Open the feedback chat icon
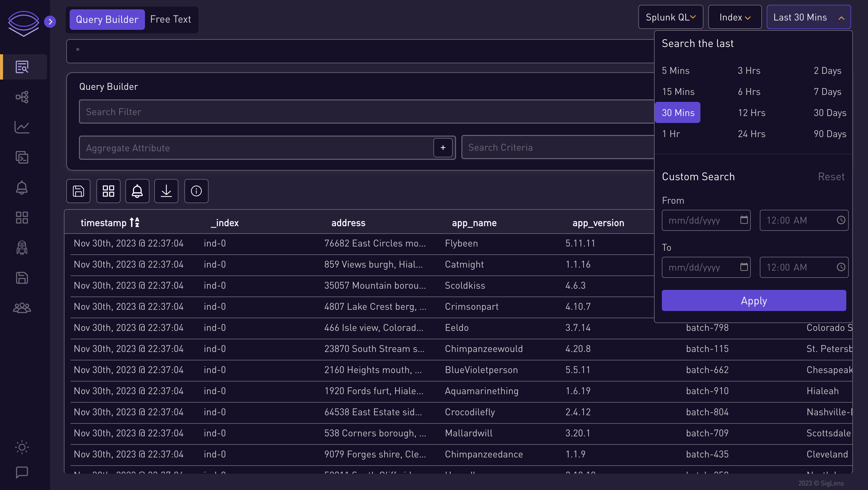This screenshot has height=490, width=868. [x=22, y=472]
